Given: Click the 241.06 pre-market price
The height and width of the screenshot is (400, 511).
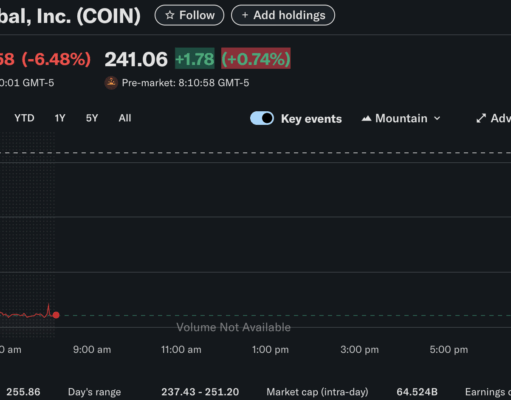Looking at the screenshot, I should (x=136, y=59).
